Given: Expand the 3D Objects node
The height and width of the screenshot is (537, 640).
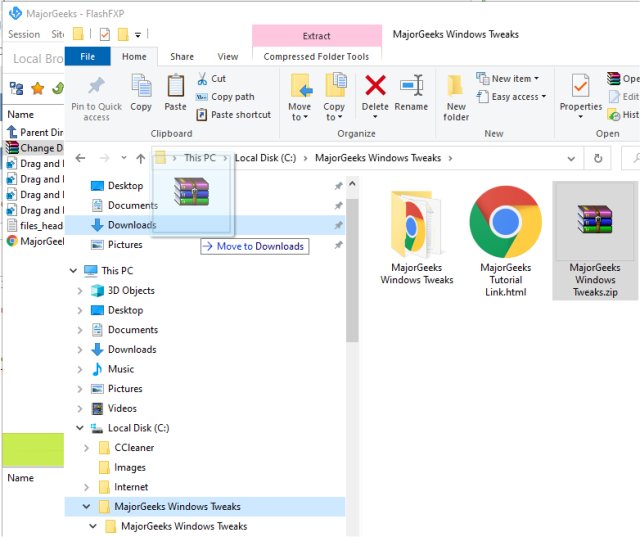Looking at the screenshot, I should pyautogui.click(x=80, y=291).
